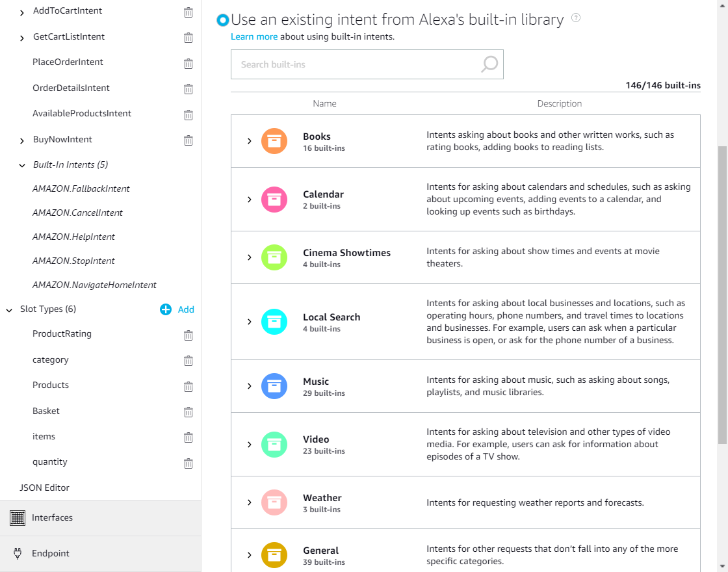Open the JSON Editor

(x=45, y=487)
